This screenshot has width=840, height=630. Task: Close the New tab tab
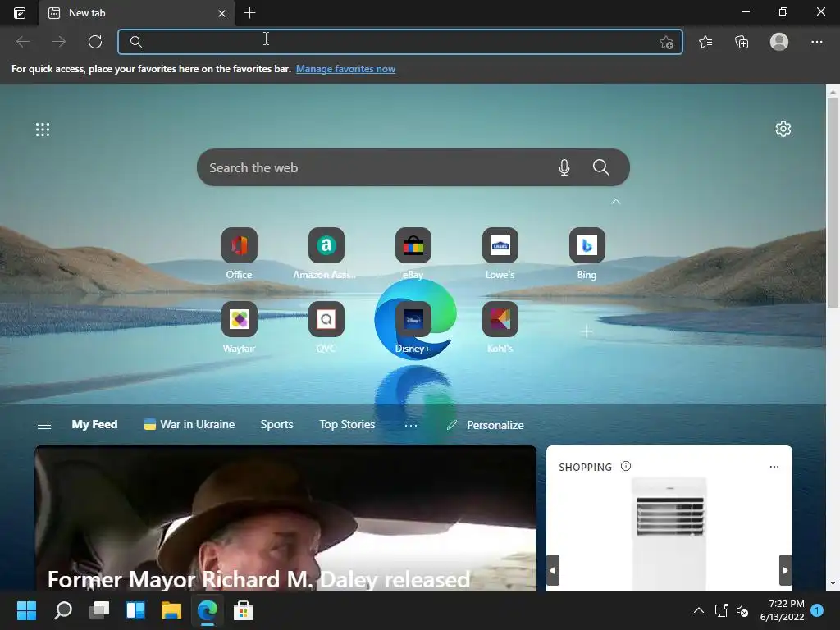(221, 13)
